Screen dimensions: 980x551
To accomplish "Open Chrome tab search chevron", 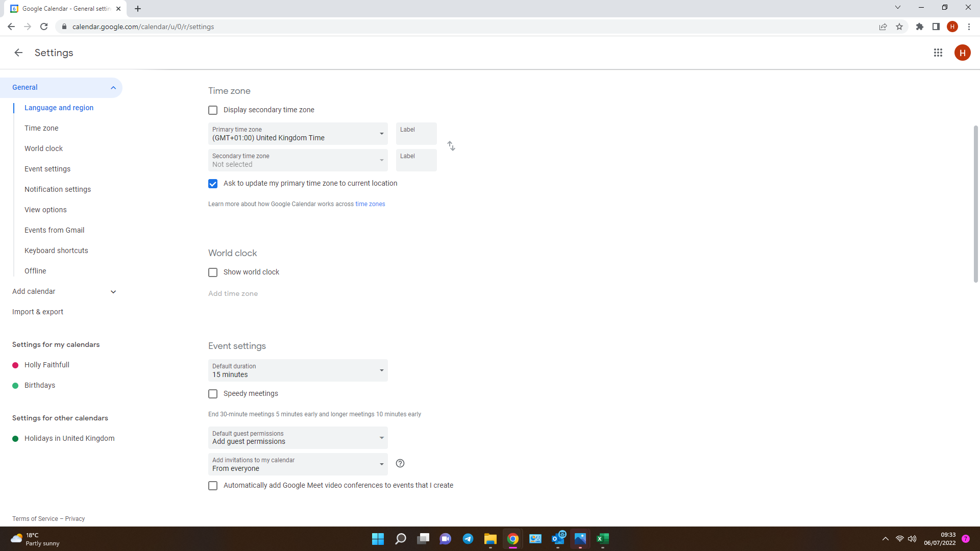I will 898,8.
